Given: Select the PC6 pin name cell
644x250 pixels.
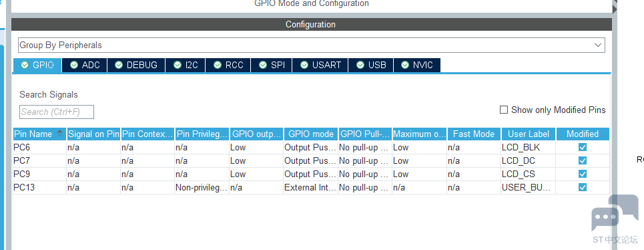Looking at the screenshot, I should tap(39, 147).
